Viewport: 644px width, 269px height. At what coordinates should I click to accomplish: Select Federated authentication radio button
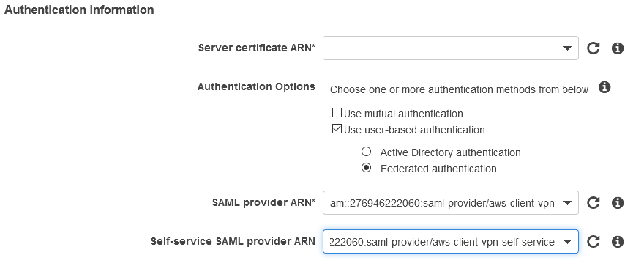click(x=366, y=168)
